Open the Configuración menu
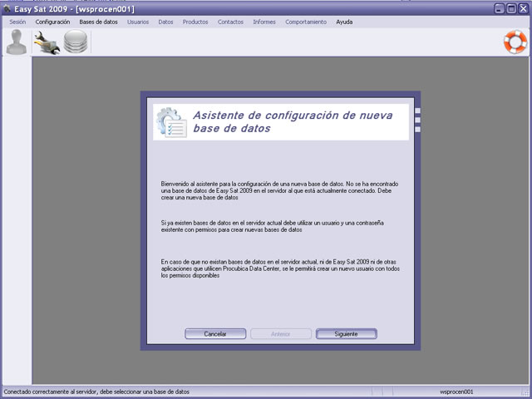This screenshot has height=399, width=532. coord(52,22)
